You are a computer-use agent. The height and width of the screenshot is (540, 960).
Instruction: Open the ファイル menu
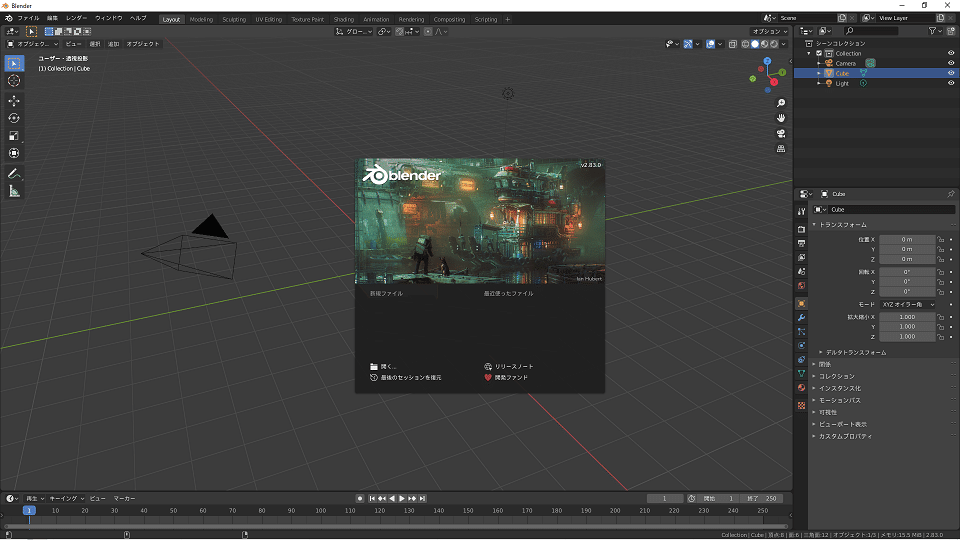coord(29,18)
